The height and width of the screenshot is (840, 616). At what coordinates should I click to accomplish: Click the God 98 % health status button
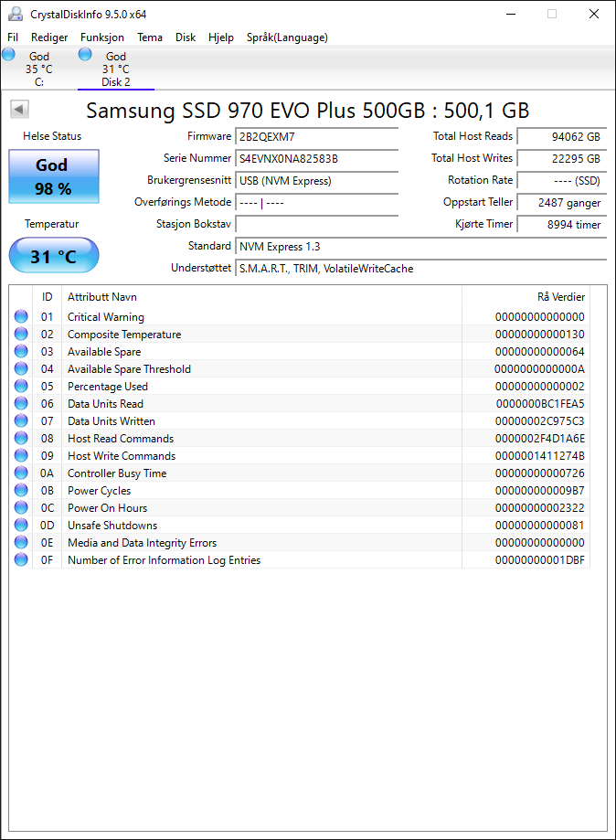point(54,176)
